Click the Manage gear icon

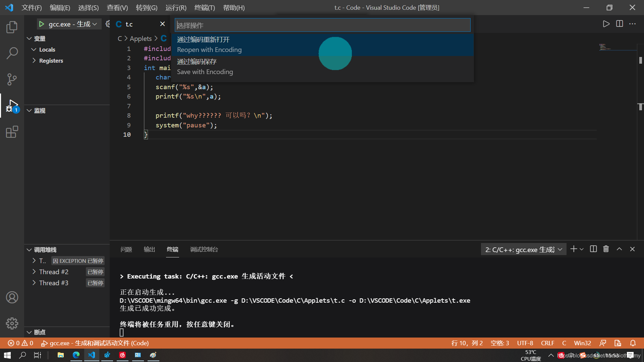pos(12,323)
